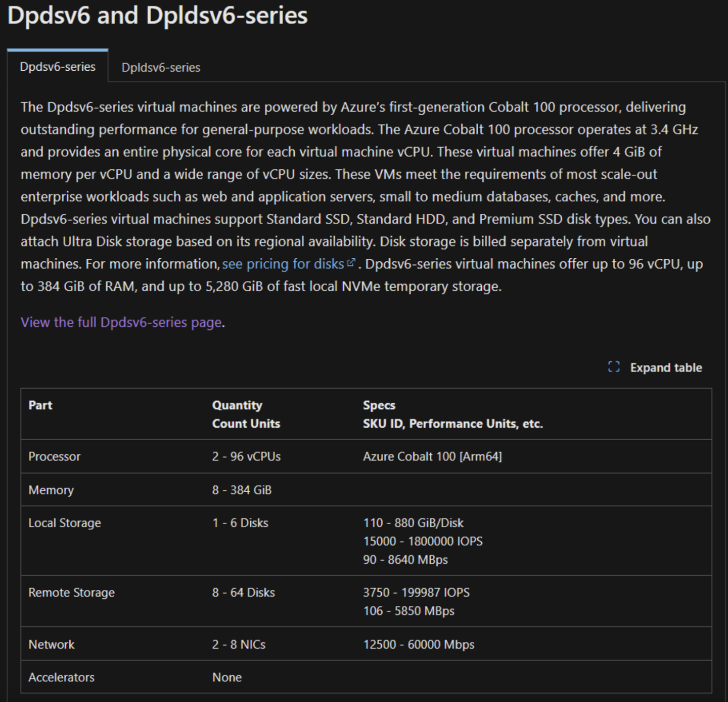The height and width of the screenshot is (702, 728).
Task: Click the Specs column header
Action: 452,414
